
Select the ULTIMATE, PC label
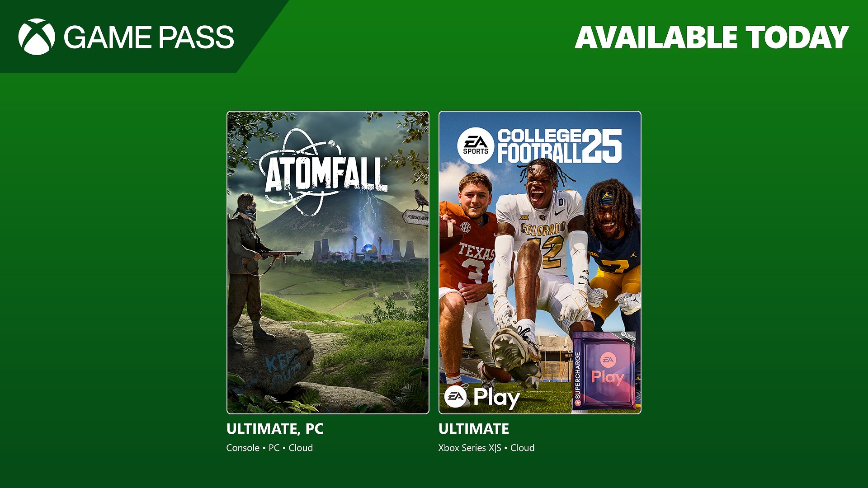click(x=275, y=429)
